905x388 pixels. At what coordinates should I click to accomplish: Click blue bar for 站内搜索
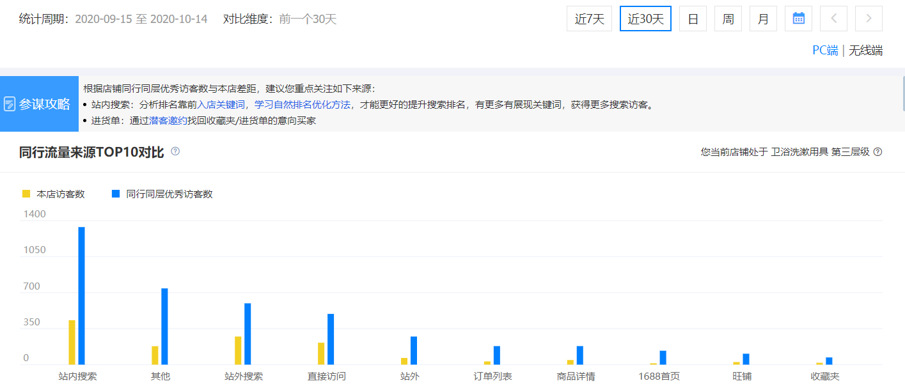tap(81, 296)
